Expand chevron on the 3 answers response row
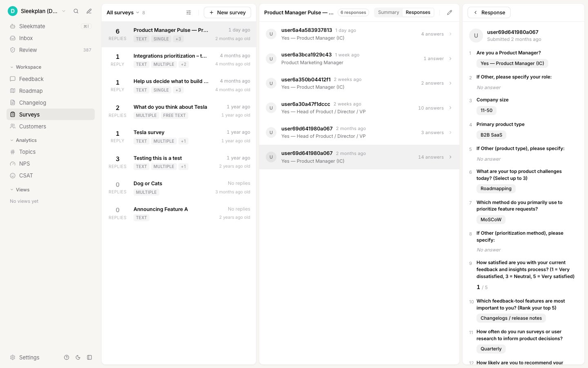The width and height of the screenshot is (588, 368). (450, 132)
